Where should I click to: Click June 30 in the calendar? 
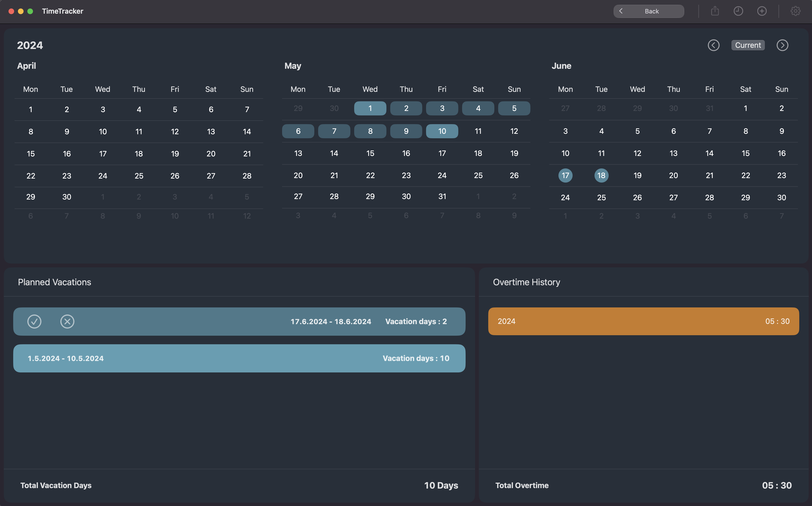[782, 197]
